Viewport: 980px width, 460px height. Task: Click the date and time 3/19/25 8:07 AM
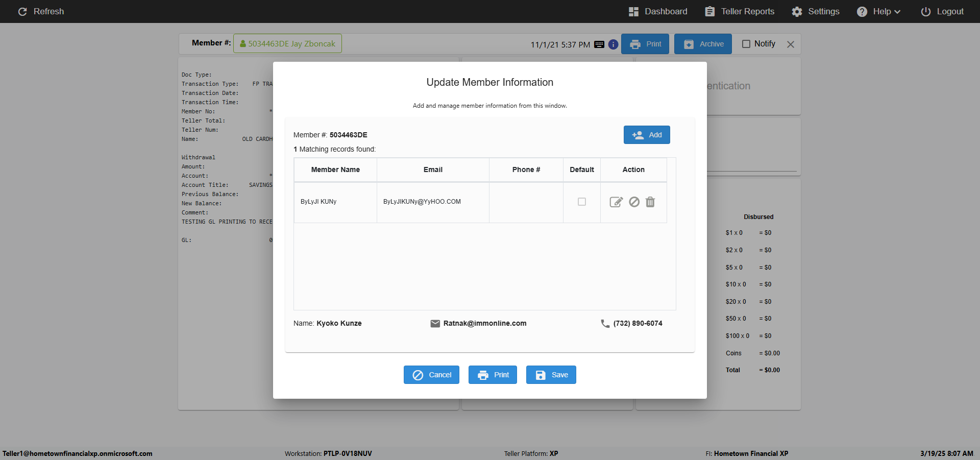(x=947, y=453)
